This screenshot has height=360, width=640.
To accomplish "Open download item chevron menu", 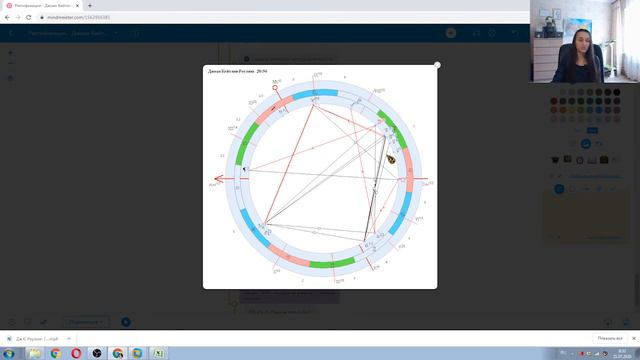I will pyautogui.click(x=69, y=339).
